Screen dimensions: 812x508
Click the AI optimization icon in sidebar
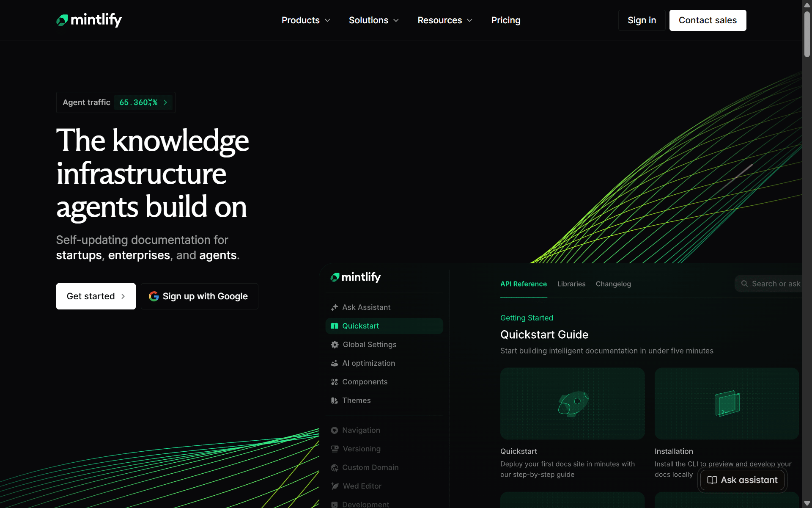click(335, 363)
